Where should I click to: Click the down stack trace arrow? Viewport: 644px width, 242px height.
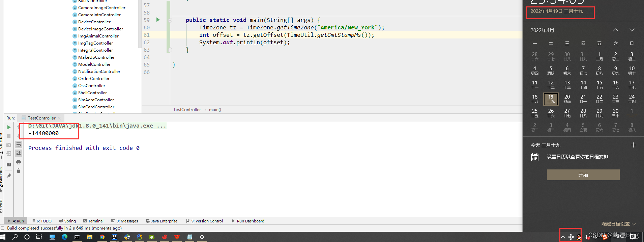(x=19, y=136)
